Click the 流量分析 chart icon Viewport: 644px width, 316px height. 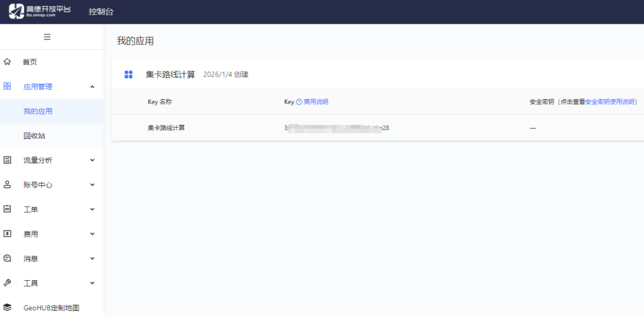pos(8,160)
